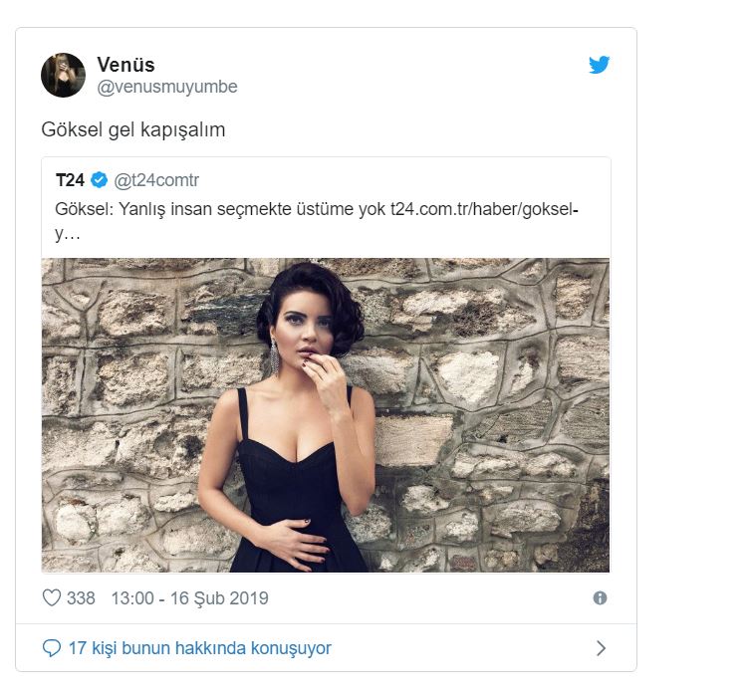Click the "Göksel gel kapışalım" tweet text
This screenshot has width=749, height=700.
point(132,130)
